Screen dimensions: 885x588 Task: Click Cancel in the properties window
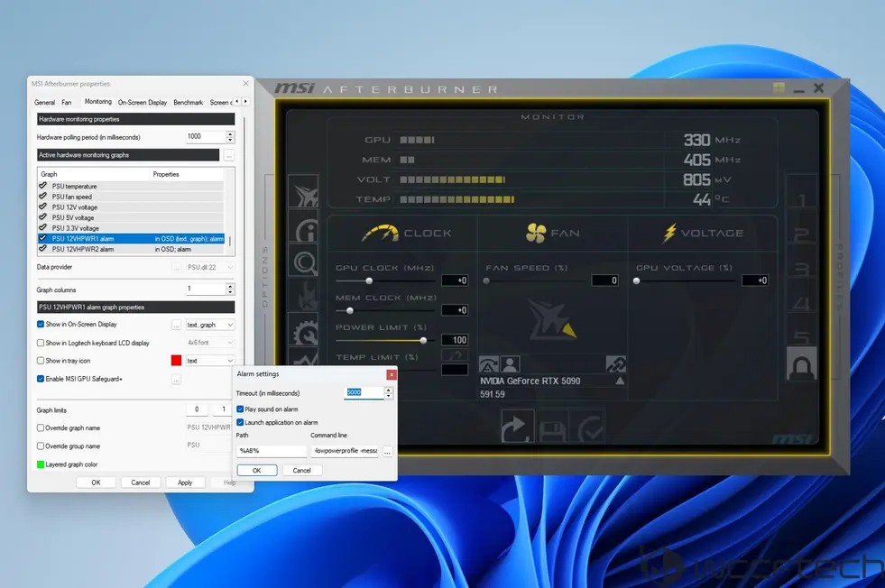pos(141,482)
